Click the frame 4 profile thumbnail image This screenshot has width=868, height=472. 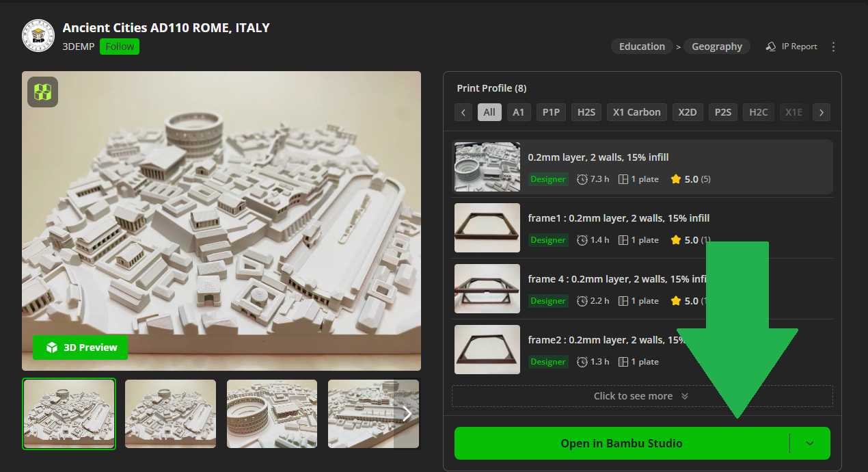click(x=487, y=289)
